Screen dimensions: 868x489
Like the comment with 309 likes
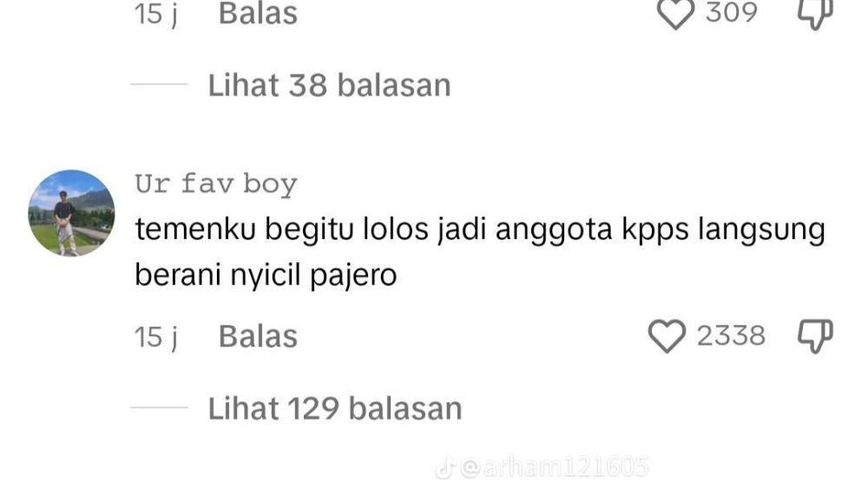[675, 13]
